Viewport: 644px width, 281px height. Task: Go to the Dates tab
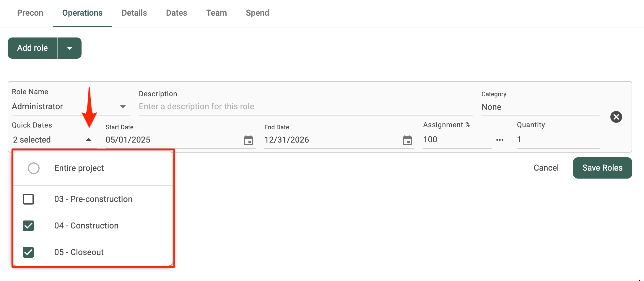click(177, 13)
